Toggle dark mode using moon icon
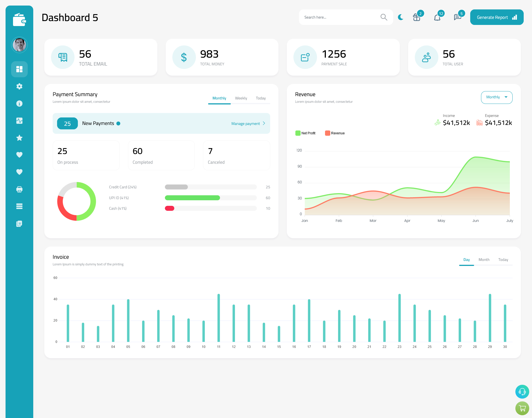The height and width of the screenshot is (418, 532). click(400, 17)
